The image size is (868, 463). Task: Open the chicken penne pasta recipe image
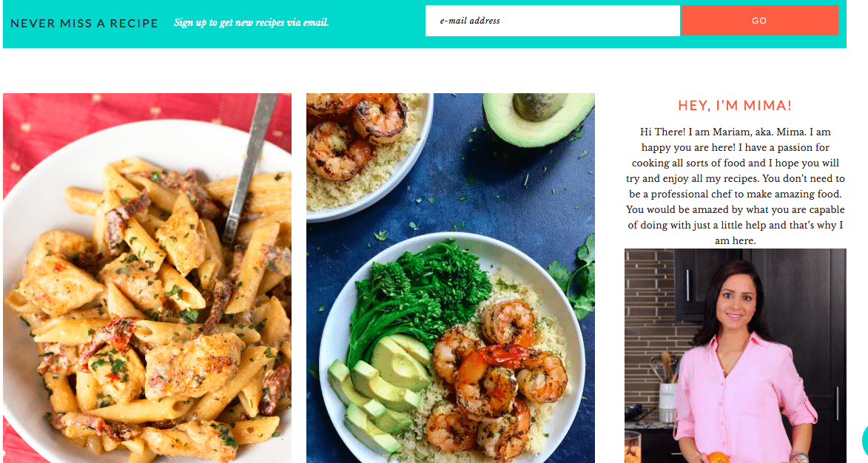[x=147, y=277]
